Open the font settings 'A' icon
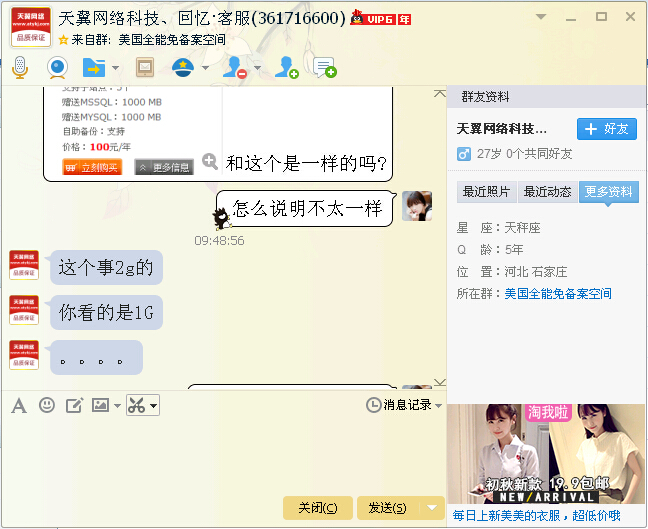 [x=18, y=405]
